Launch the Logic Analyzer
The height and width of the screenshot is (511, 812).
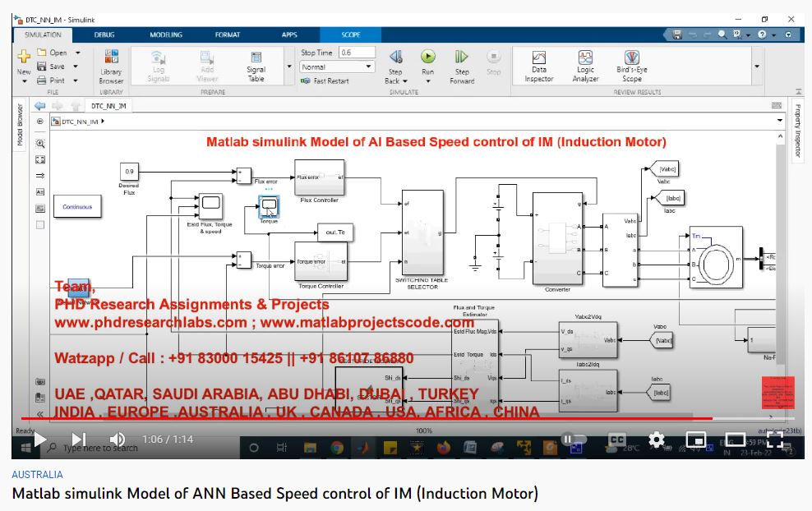click(x=585, y=66)
